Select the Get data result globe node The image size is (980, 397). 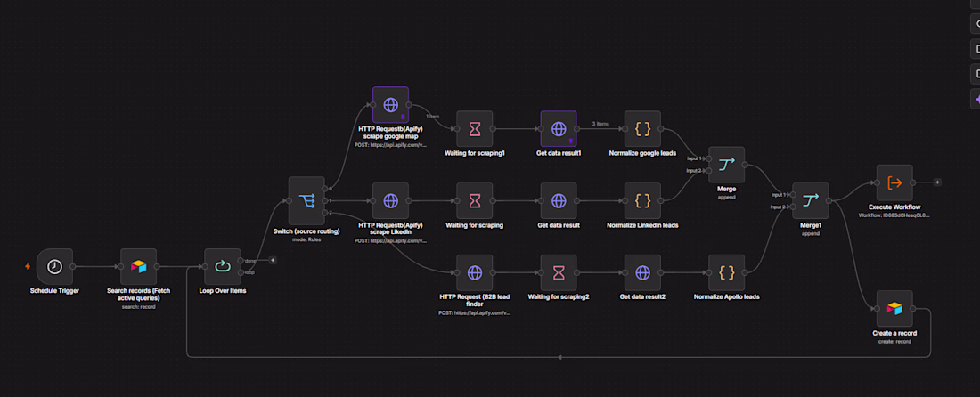(x=559, y=200)
